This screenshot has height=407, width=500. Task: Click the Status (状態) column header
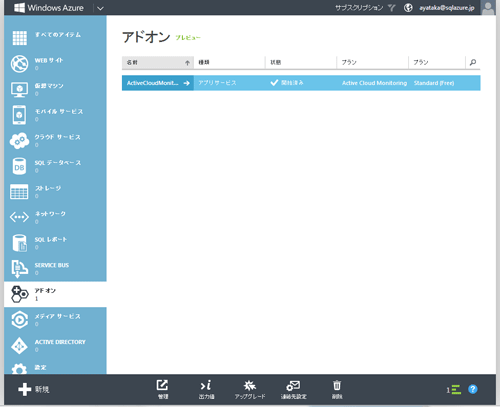[x=301, y=62]
